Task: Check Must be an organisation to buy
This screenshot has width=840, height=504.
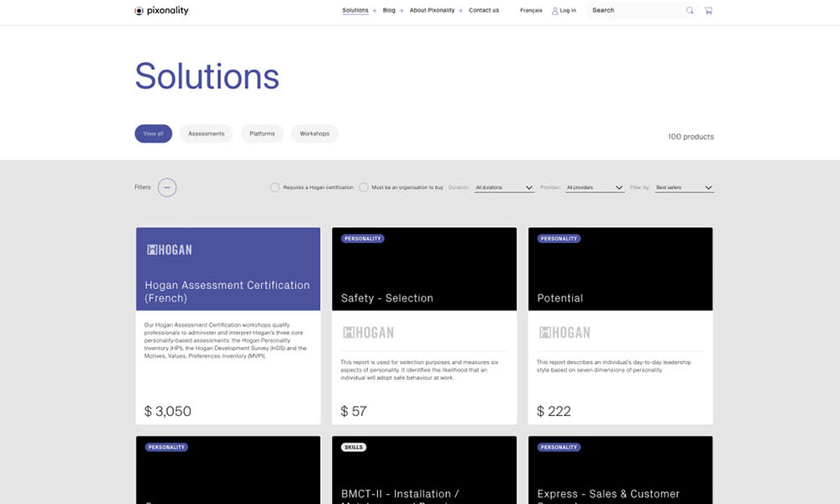Action: click(364, 186)
